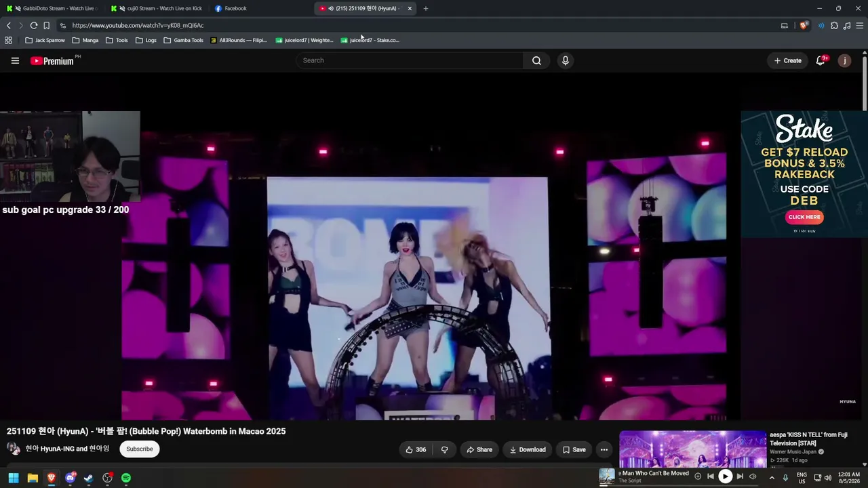Open the YouTube guide hamburger menu
The image size is (868, 488).
pyautogui.click(x=15, y=60)
